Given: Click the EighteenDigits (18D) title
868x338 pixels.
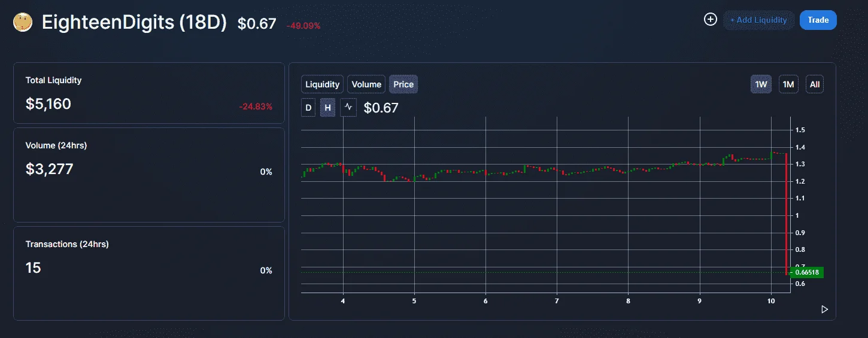Looking at the screenshot, I should point(135,23).
